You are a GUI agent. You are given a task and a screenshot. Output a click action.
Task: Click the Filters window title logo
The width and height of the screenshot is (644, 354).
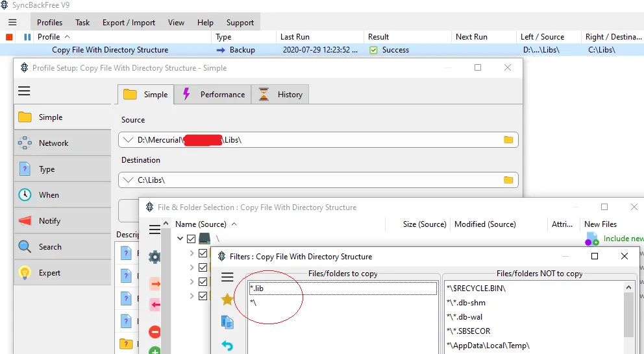coord(222,256)
